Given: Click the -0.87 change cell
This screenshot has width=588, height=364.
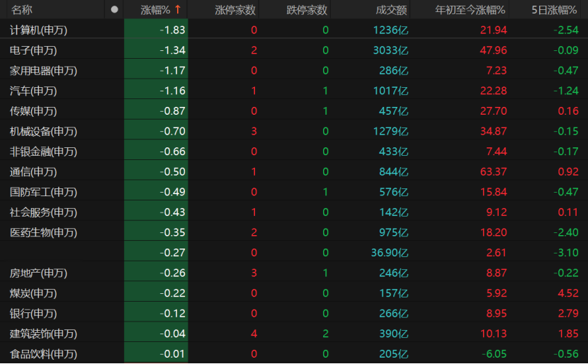Looking at the screenshot, I should (156, 111).
